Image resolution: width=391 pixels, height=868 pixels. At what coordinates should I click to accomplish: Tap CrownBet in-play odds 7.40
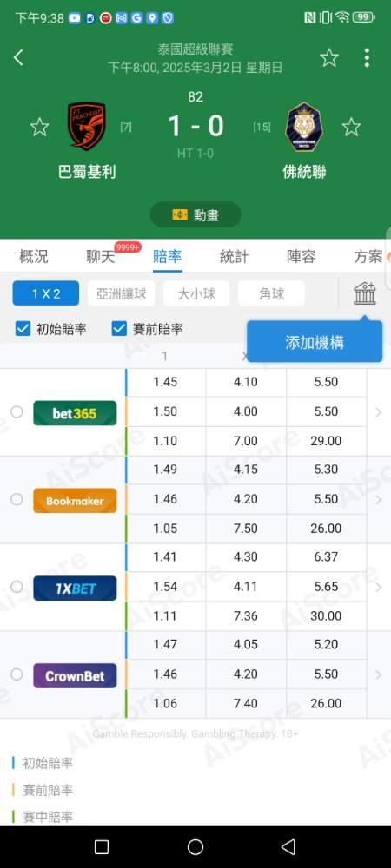tap(246, 704)
